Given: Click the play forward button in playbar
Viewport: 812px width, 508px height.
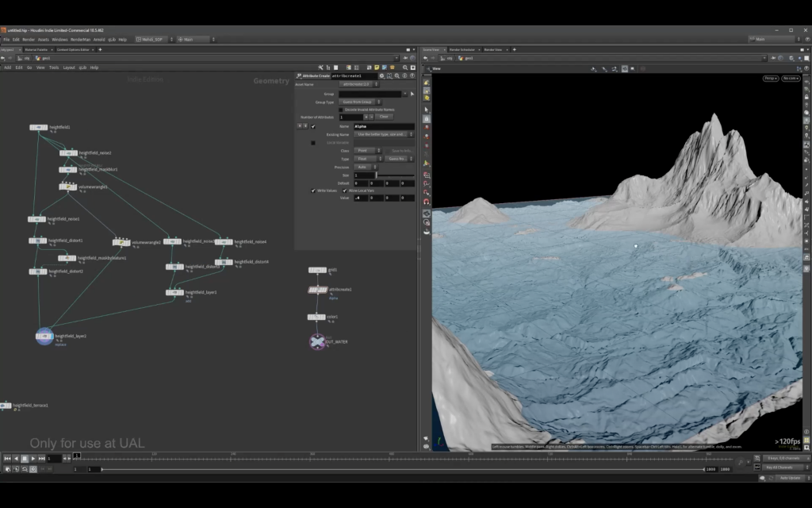Looking at the screenshot, I should (33, 458).
